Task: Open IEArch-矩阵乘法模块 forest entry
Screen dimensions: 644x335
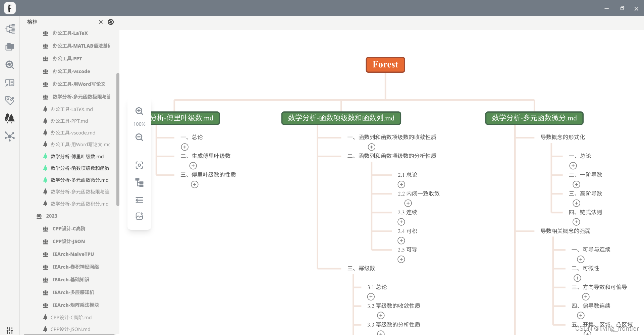Action: tap(75, 305)
